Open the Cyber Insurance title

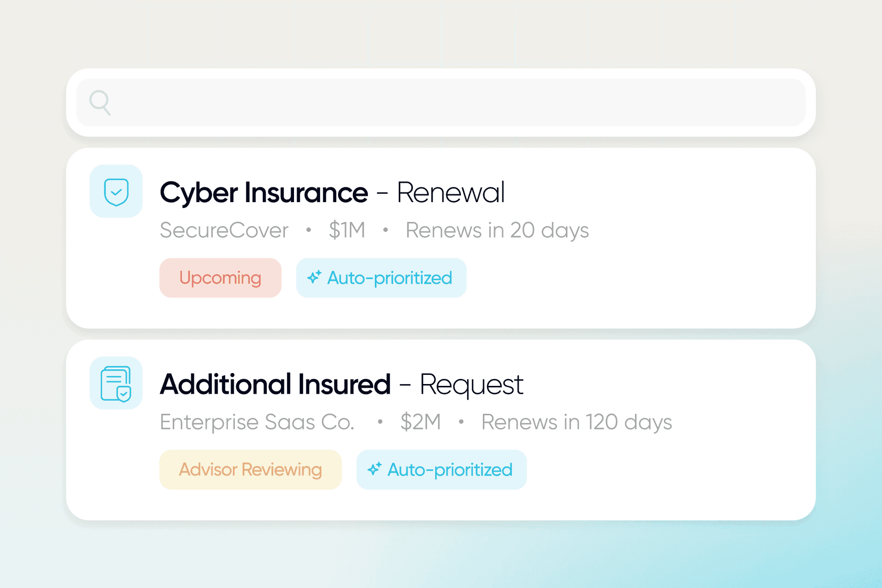pyautogui.click(x=264, y=192)
